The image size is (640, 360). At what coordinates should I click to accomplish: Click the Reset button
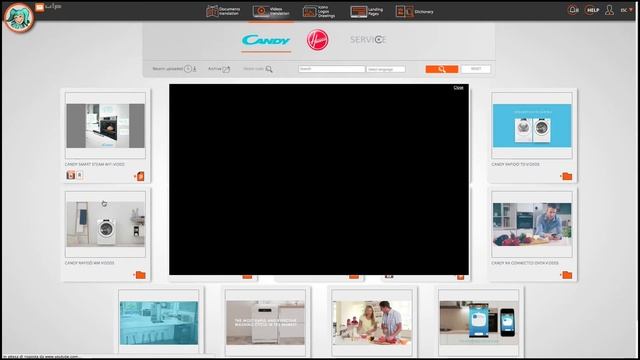pos(476,69)
